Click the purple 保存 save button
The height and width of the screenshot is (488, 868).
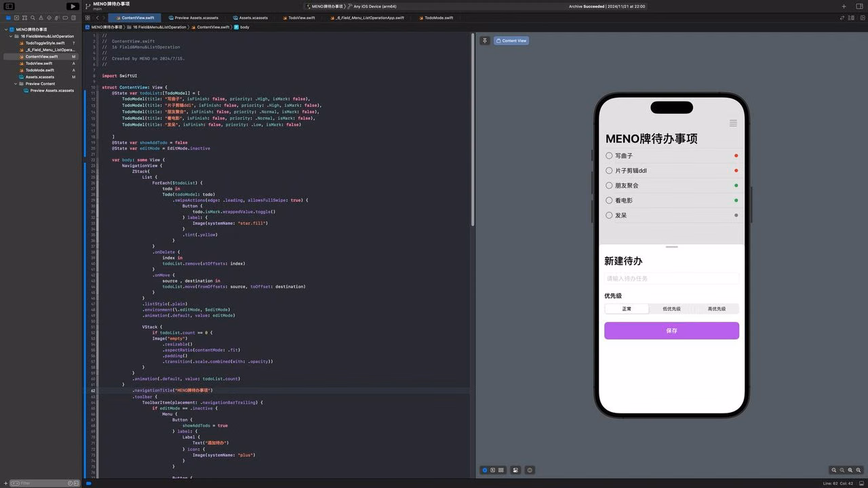pyautogui.click(x=671, y=331)
